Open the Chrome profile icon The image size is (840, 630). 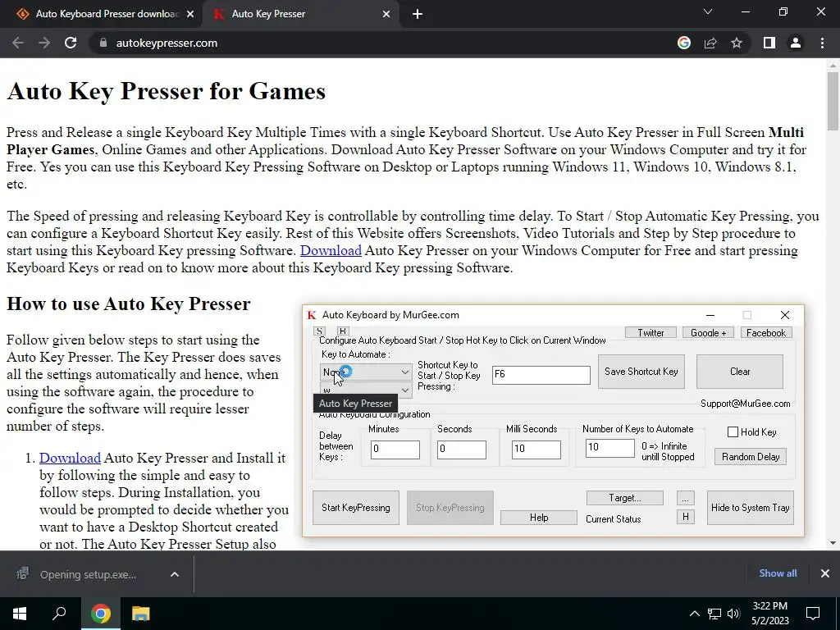tap(796, 43)
